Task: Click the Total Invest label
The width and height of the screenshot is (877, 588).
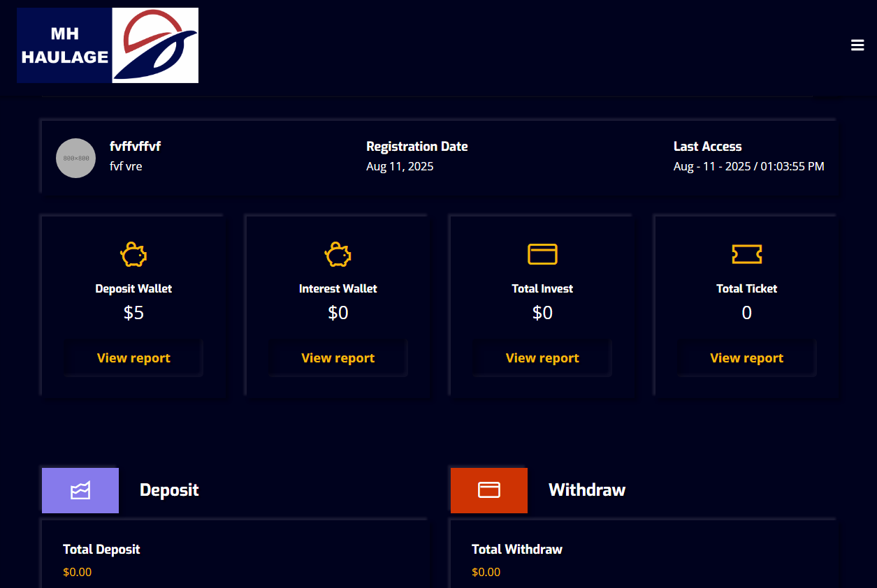Action: click(542, 288)
